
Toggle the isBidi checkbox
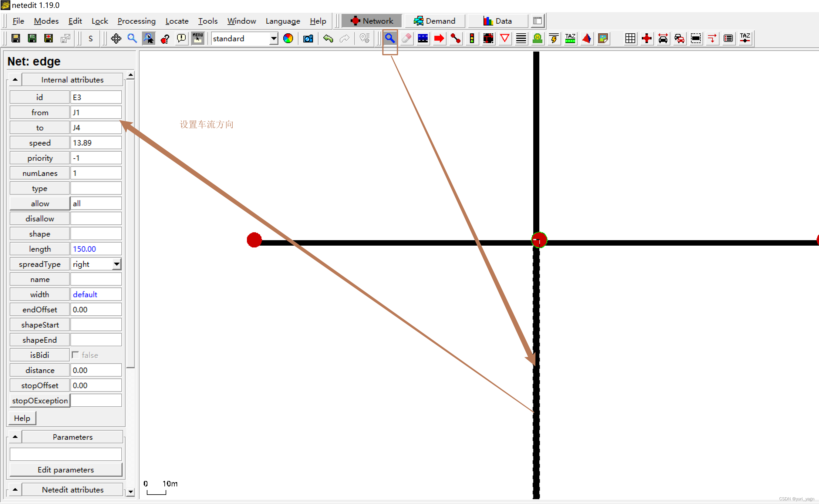pos(76,355)
